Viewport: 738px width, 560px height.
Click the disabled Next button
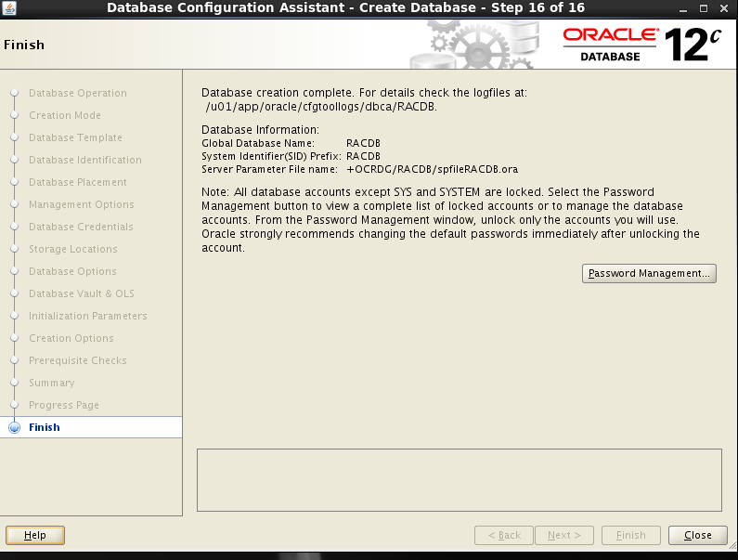564,535
